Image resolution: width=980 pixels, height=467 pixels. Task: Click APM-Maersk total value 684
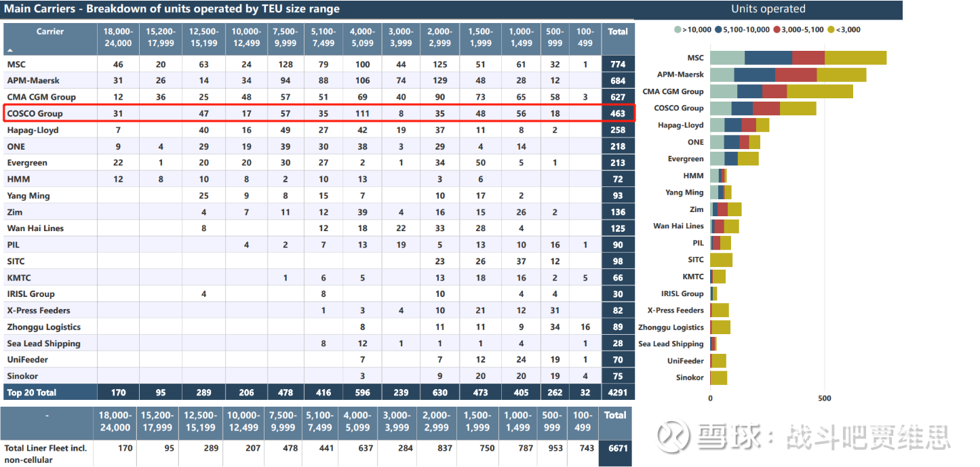[x=618, y=81]
